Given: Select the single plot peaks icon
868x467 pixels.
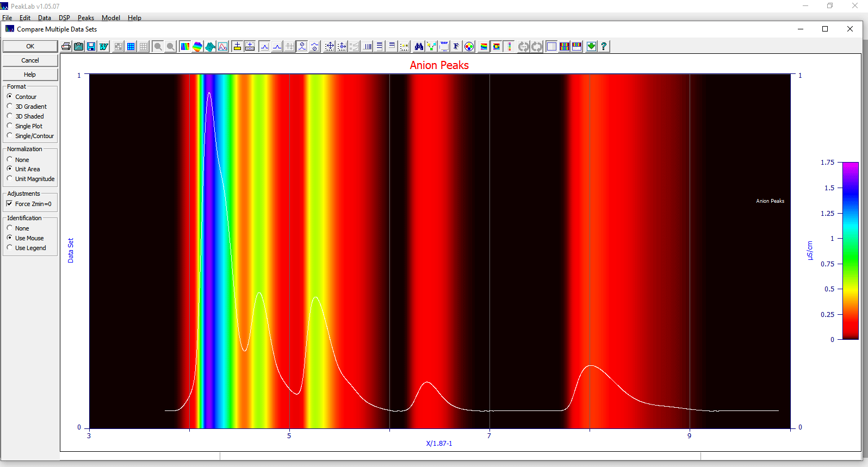Looking at the screenshot, I should [x=223, y=46].
